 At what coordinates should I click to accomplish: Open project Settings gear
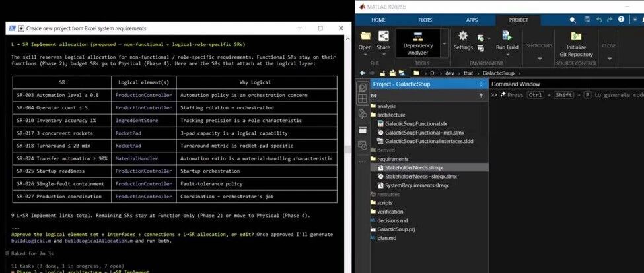coord(463,36)
